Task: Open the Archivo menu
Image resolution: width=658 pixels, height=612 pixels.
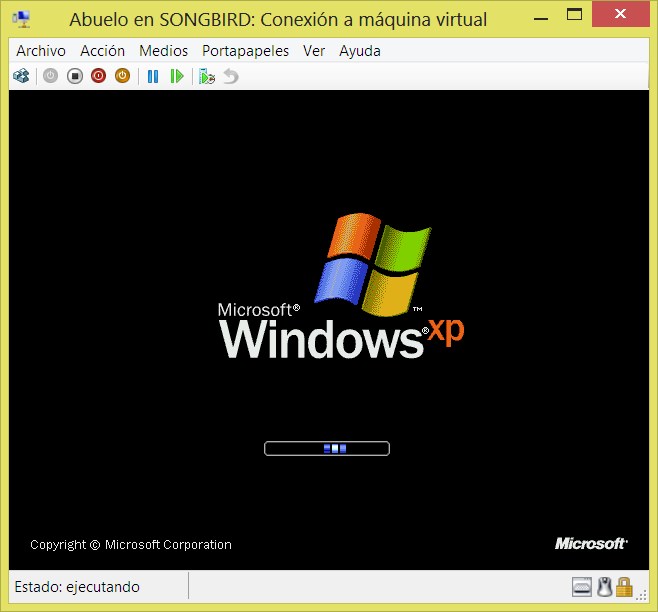Action: [41, 51]
